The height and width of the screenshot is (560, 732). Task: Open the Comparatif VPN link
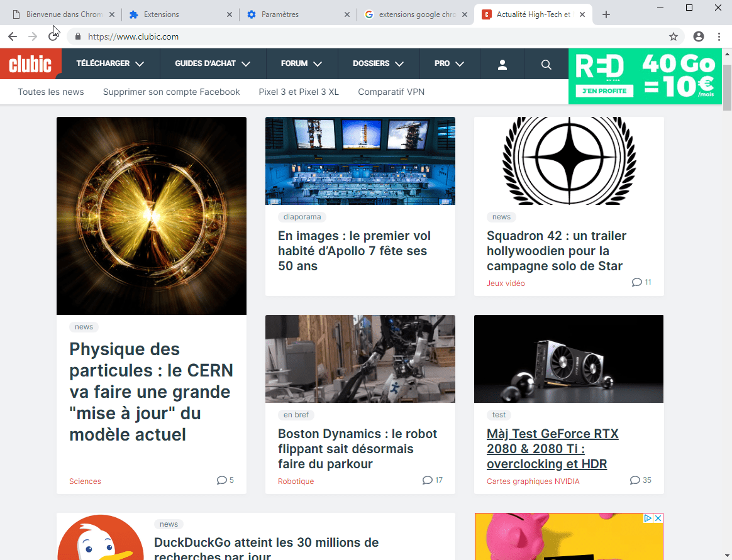pos(391,92)
